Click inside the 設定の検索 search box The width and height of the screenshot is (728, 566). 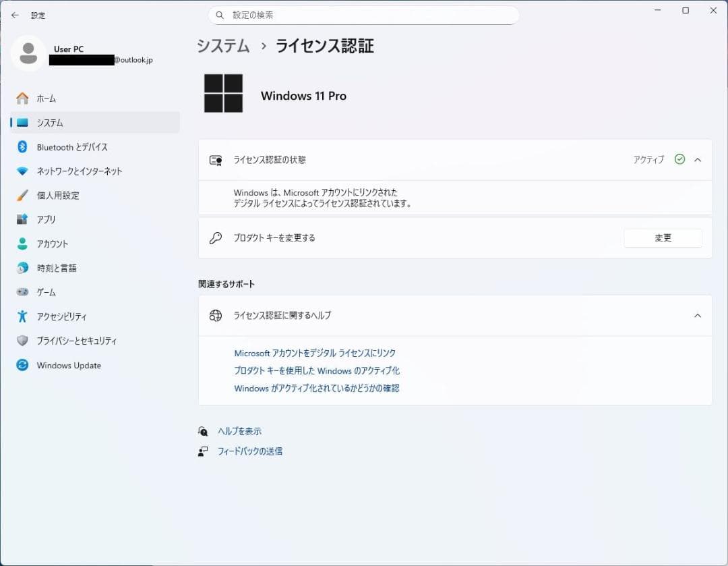pyautogui.click(x=364, y=14)
